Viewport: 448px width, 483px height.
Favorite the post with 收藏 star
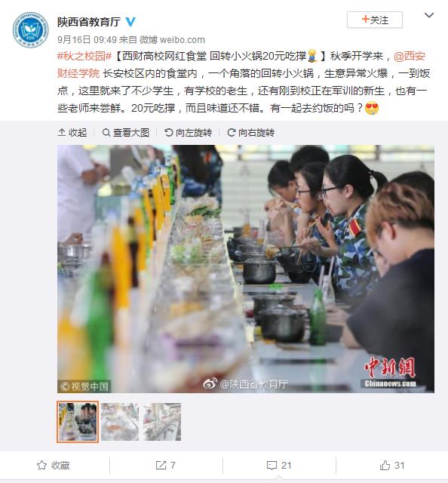pyautogui.click(x=54, y=465)
